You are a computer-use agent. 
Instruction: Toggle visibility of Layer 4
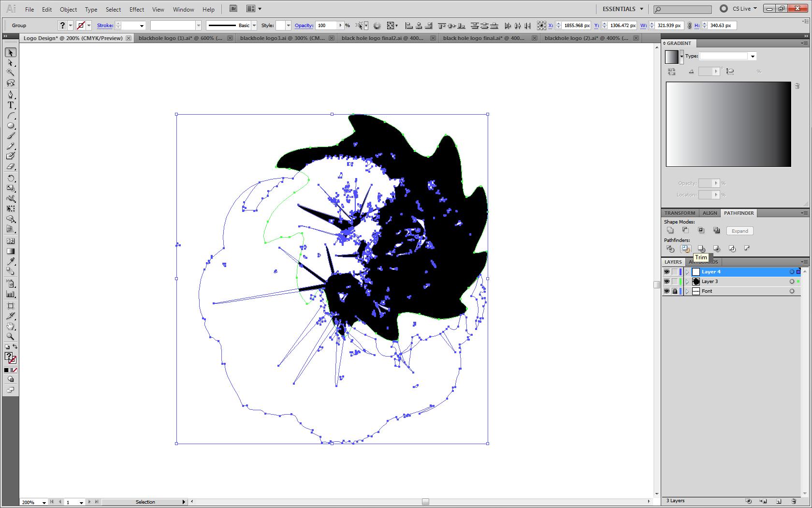(x=667, y=272)
